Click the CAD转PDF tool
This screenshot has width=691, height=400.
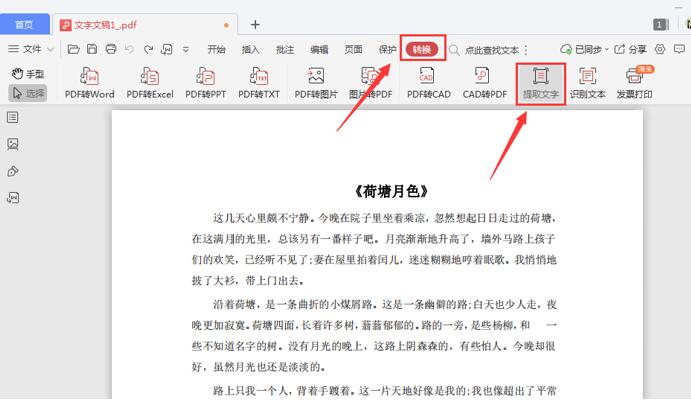pos(484,83)
